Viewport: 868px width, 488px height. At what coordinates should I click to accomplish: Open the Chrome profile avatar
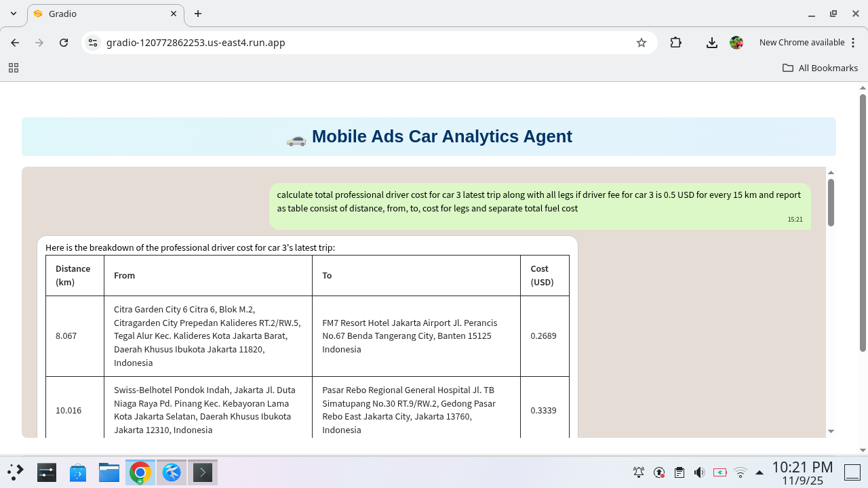click(x=736, y=43)
